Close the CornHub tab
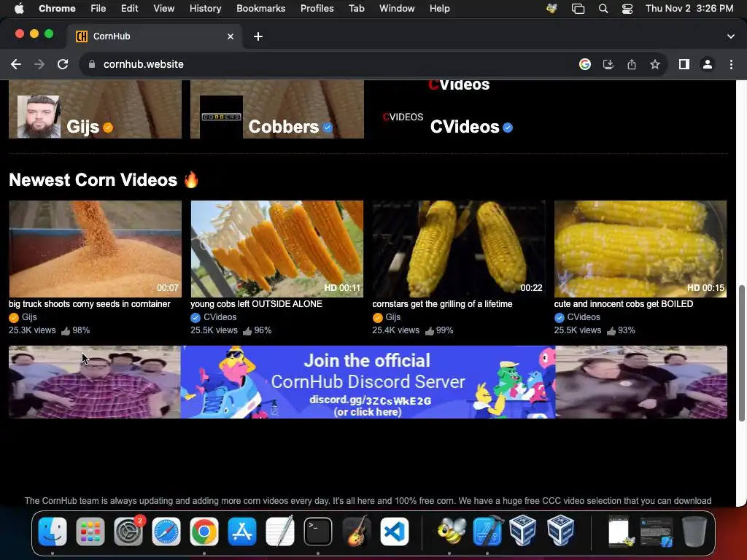Viewport: 747px width, 560px height. tap(231, 36)
